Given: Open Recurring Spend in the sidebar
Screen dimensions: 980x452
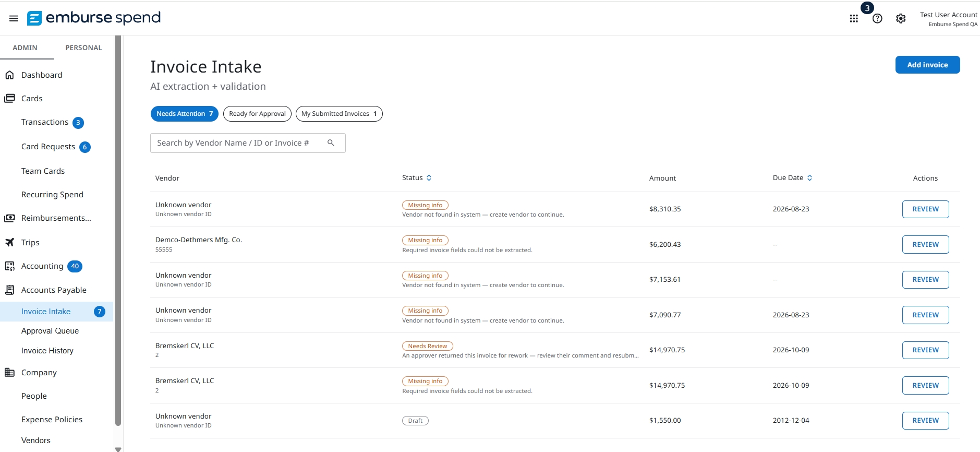Looking at the screenshot, I should tap(52, 195).
